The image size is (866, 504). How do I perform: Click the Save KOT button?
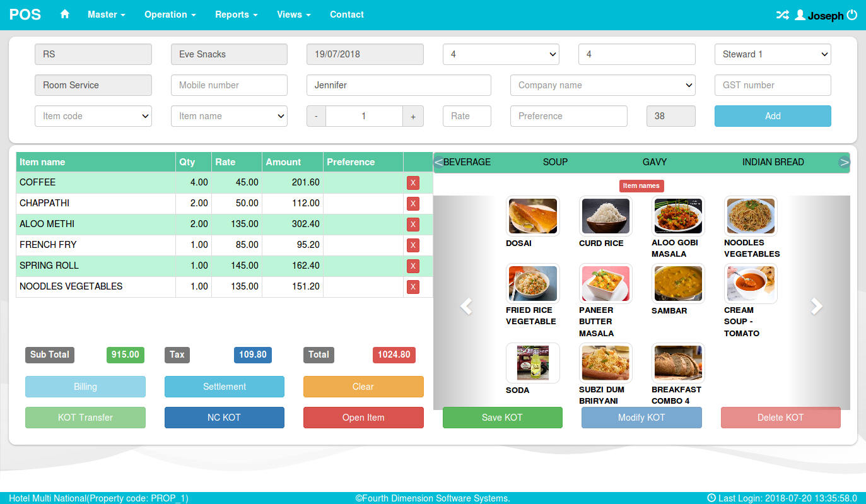[502, 418]
